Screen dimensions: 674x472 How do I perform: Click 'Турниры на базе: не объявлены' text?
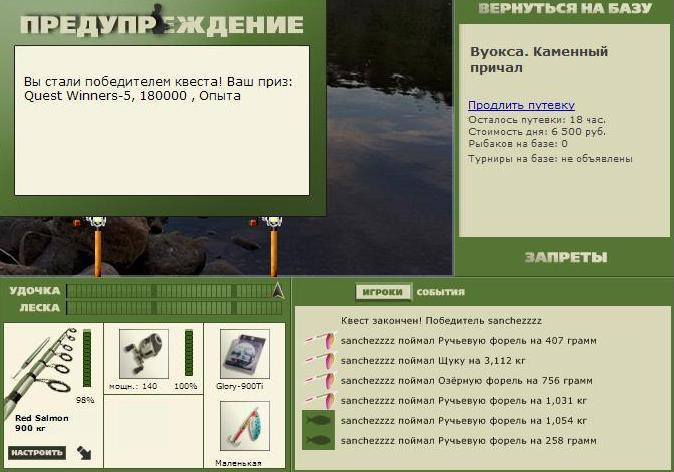pyautogui.click(x=550, y=159)
